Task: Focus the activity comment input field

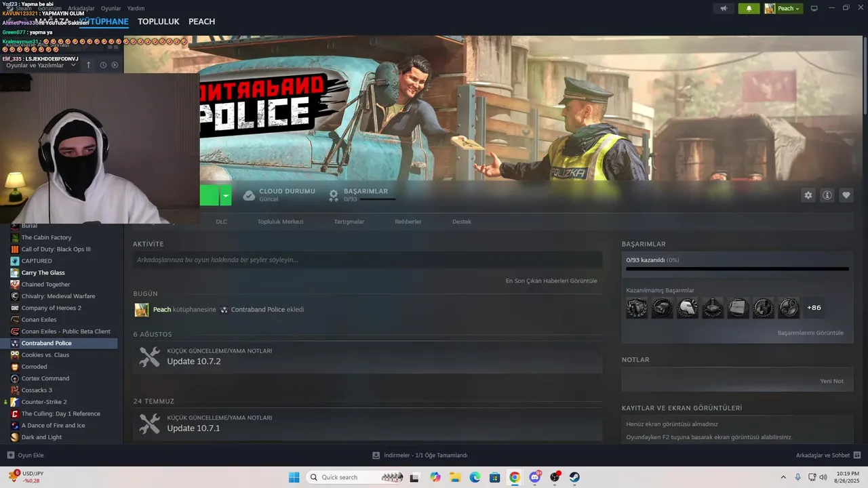Action: tap(368, 260)
